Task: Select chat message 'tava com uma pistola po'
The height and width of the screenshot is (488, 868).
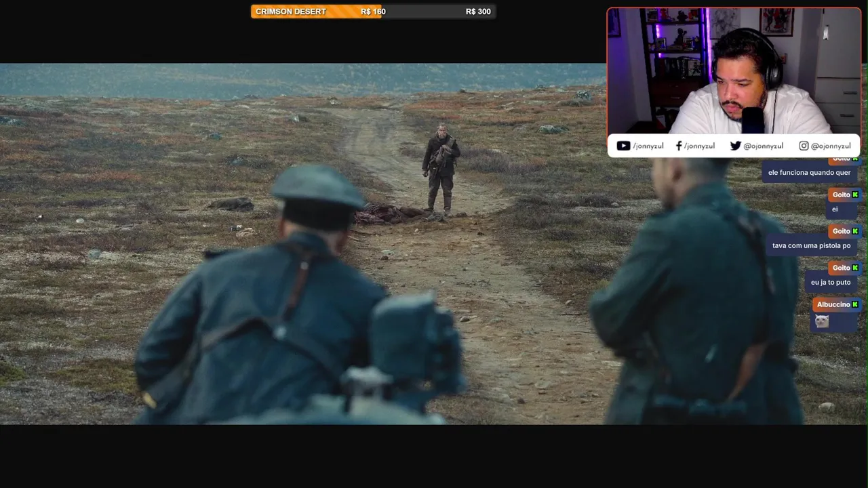Action: click(811, 246)
